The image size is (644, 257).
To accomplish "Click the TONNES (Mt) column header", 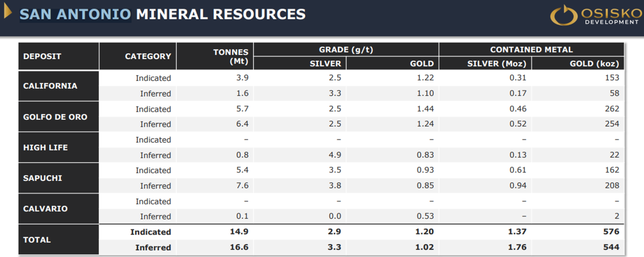I will [230, 56].
